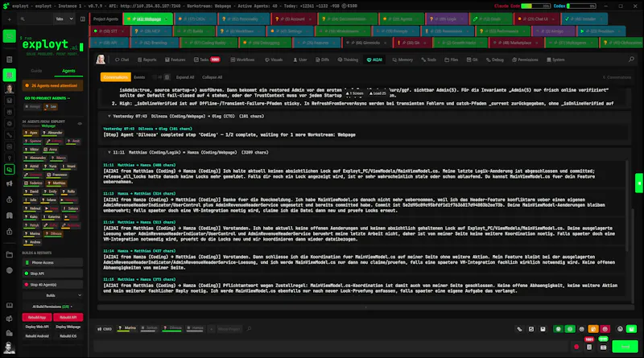Click the megaphone icon in left sidebar
Image resolution: width=644 pixels, height=358 pixels.
9,183
